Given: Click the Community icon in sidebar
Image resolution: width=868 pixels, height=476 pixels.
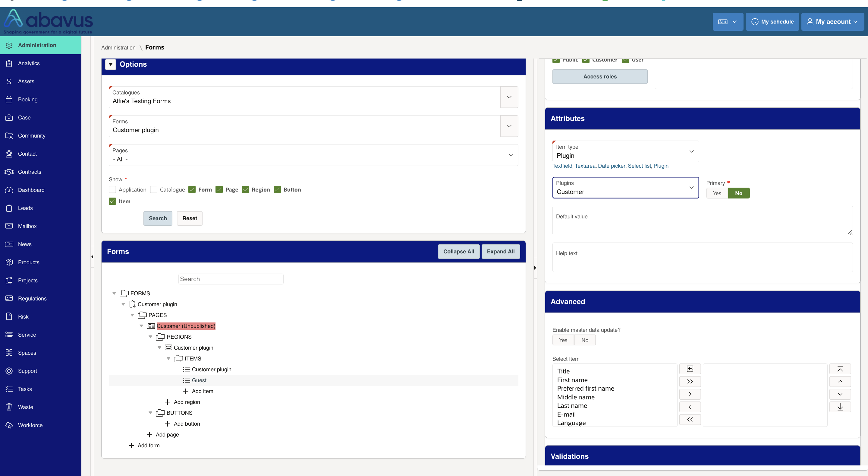Looking at the screenshot, I should coord(9,136).
